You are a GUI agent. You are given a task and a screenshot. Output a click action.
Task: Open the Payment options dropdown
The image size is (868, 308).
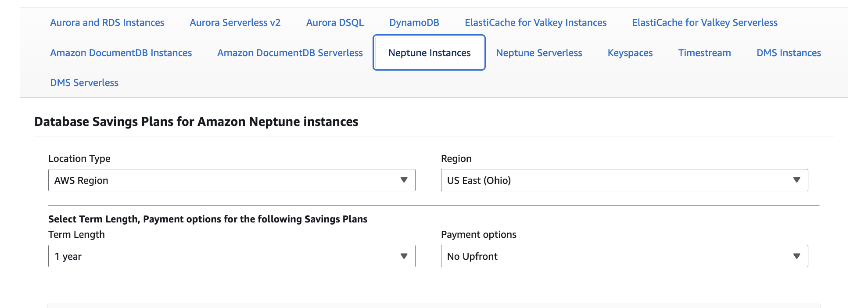point(624,256)
